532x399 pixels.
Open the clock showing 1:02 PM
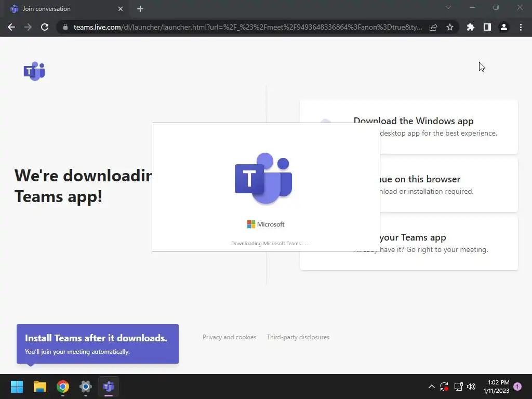pyautogui.click(x=496, y=387)
